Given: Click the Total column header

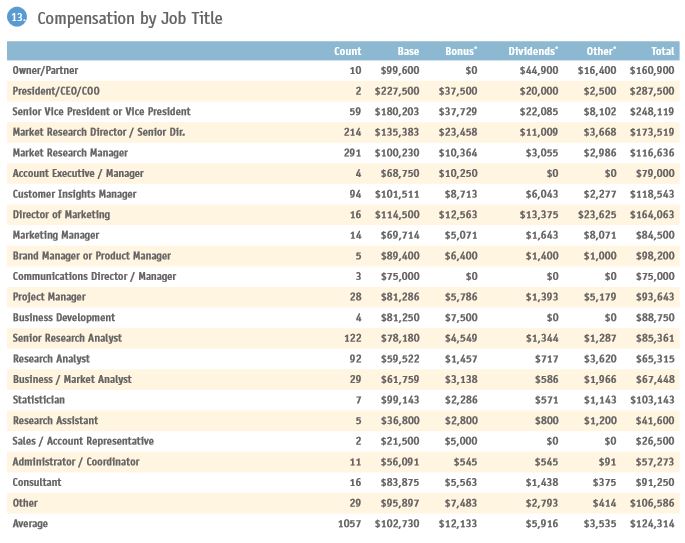Looking at the screenshot, I should pos(660,51).
